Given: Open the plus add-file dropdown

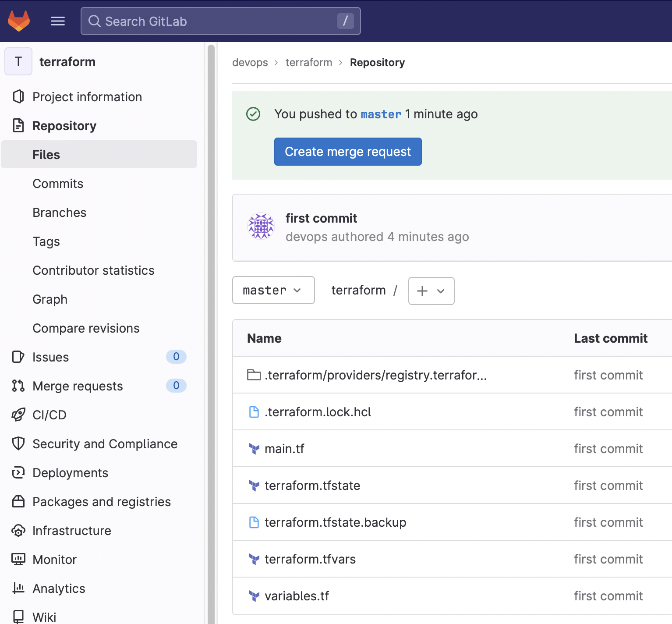Looking at the screenshot, I should pos(431,291).
